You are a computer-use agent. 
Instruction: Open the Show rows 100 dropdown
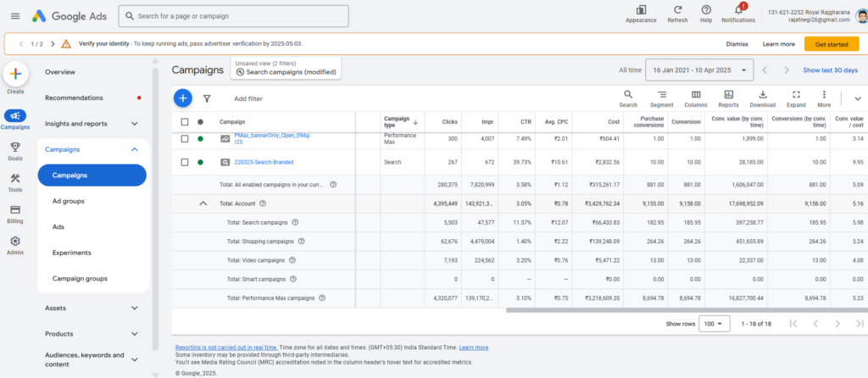tap(714, 324)
